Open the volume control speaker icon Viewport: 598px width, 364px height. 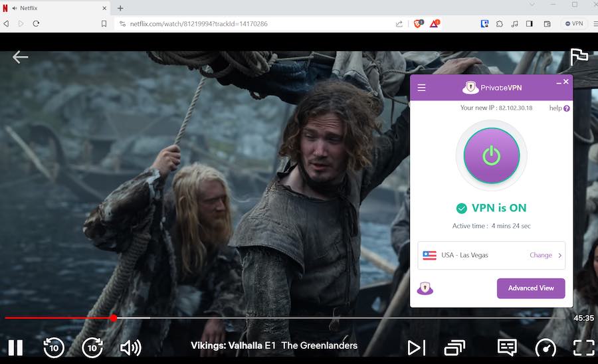tap(131, 347)
